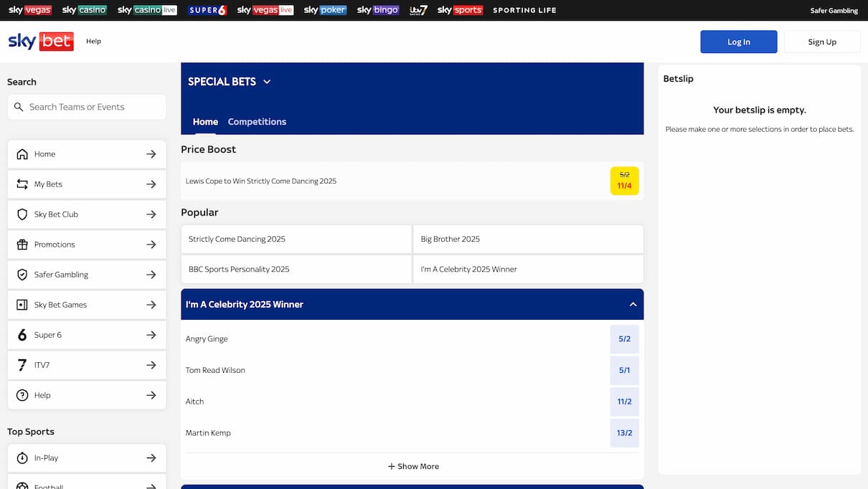Click the Log In button
Screen dimensions: 868x489
738,41
